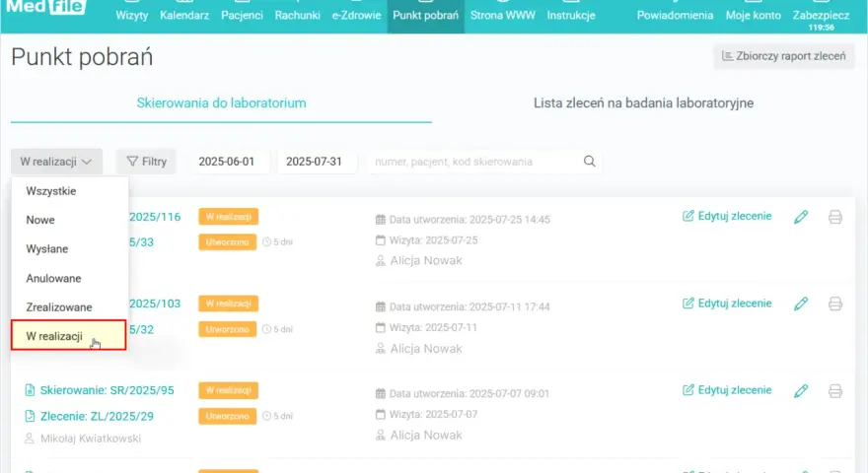Image resolution: width=868 pixels, height=473 pixels.
Task: Click the text Data utworzenia: 2025-07-07 09:01
Action: pyautogui.click(x=470, y=393)
